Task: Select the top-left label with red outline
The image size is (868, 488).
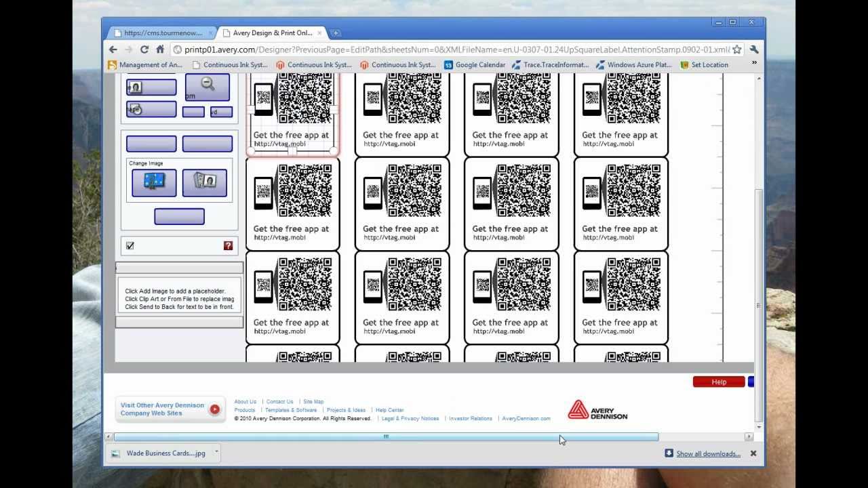Action: point(292,115)
